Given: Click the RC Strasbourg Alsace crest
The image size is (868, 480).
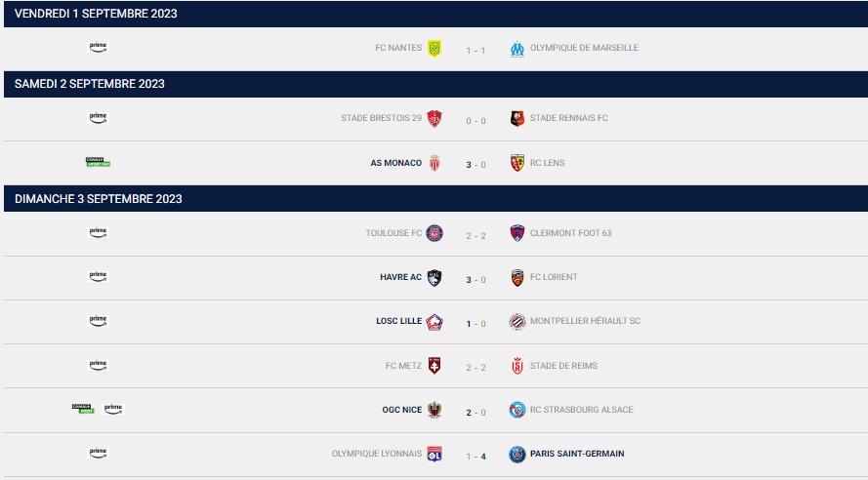Looking at the screenshot, I should (x=517, y=410).
